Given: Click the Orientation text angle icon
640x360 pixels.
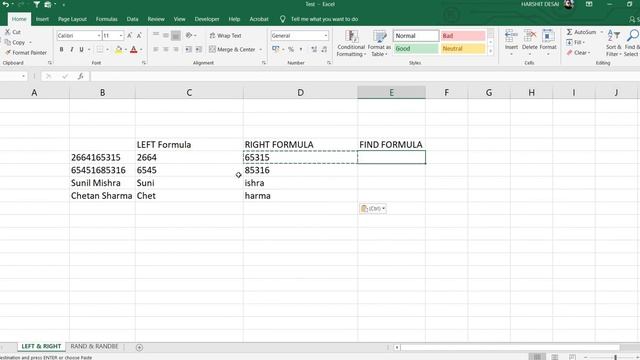Looking at the screenshot, I should point(189,36).
